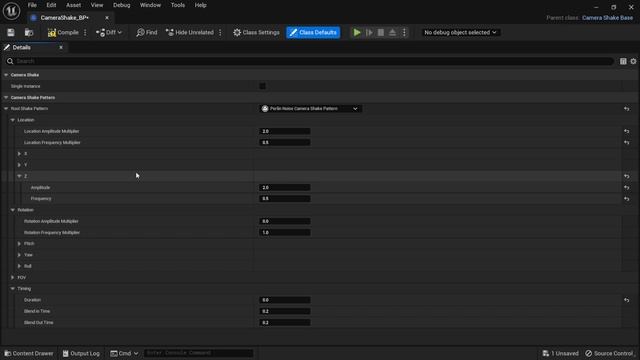This screenshot has height=360, width=640.
Task: Open the property matrix grid icon
Action: click(x=623, y=61)
